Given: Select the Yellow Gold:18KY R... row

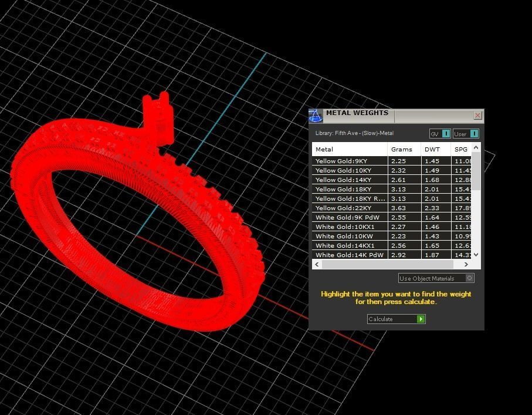Looking at the screenshot, I should [x=392, y=198].
